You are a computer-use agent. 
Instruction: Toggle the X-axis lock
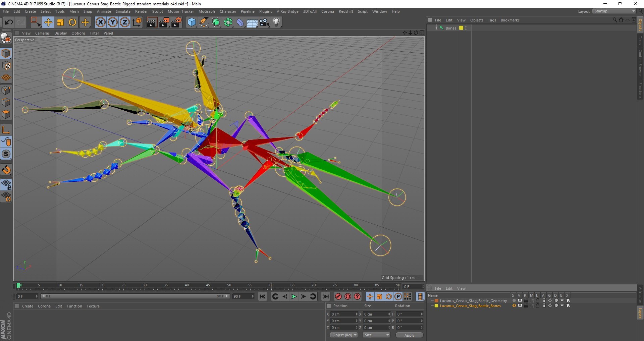(100, 22)
